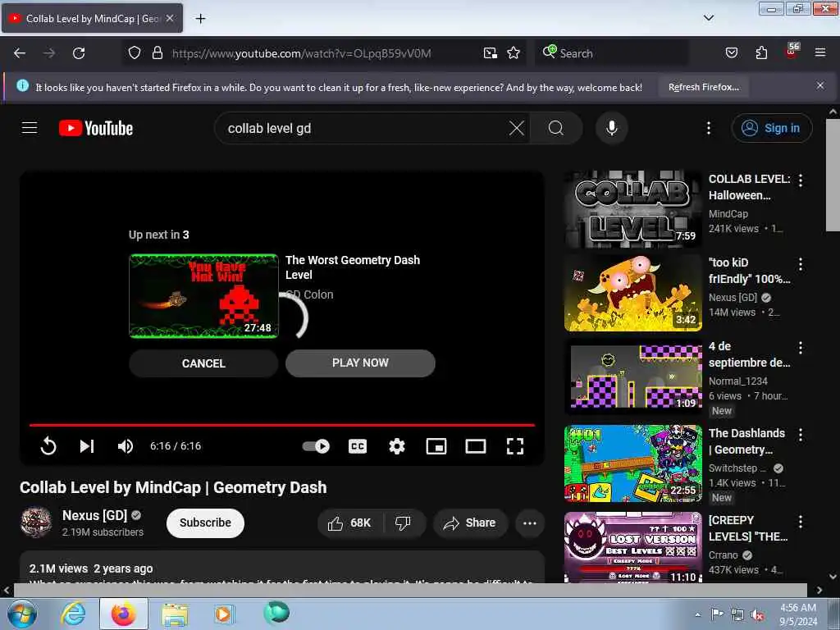Start voice search with microphone

[x=611, y=128]
